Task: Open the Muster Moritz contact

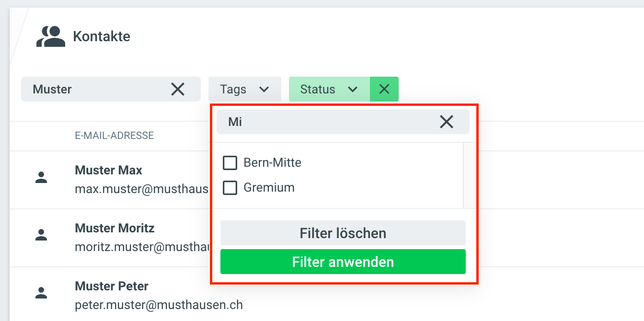Action: click(x=115, y=228)
